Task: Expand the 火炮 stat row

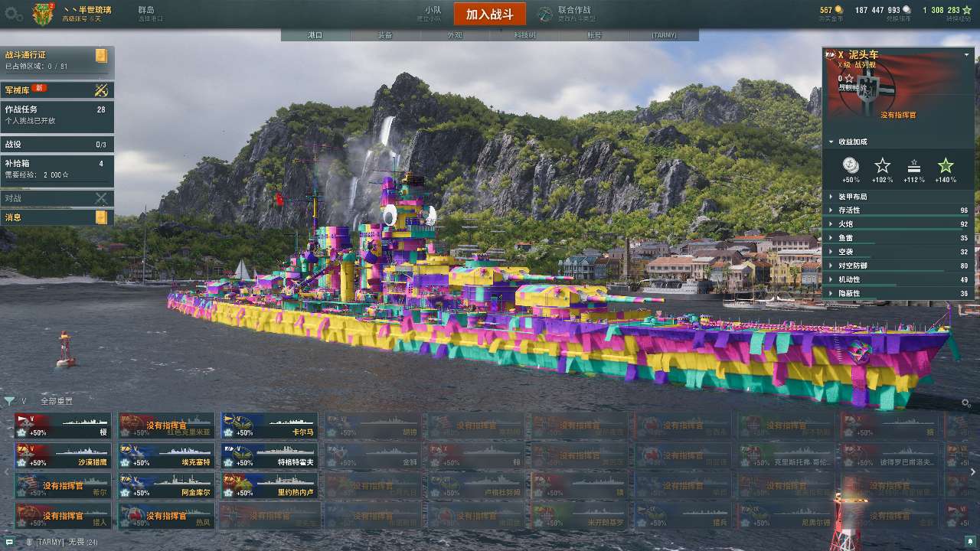Action: coord(900,224)
